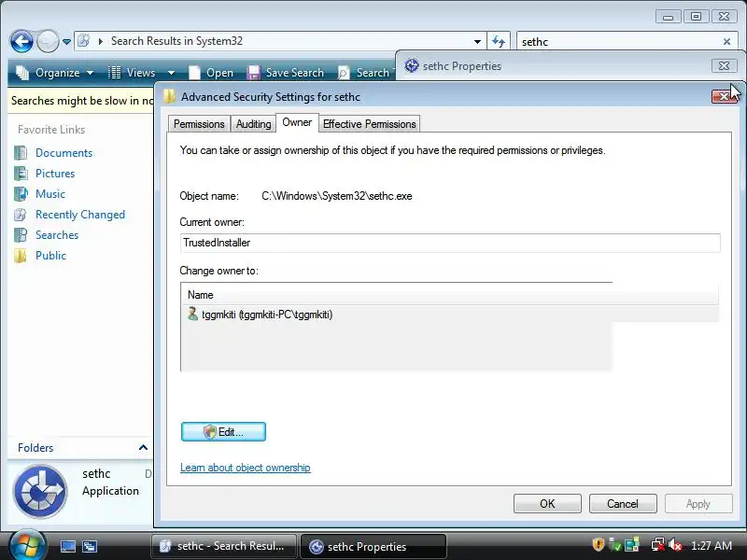Image resolution: width=747 pixels, height=560 pixels.
Task: Click the Windows Security shield tray icon
Action: tap(599, 545)
